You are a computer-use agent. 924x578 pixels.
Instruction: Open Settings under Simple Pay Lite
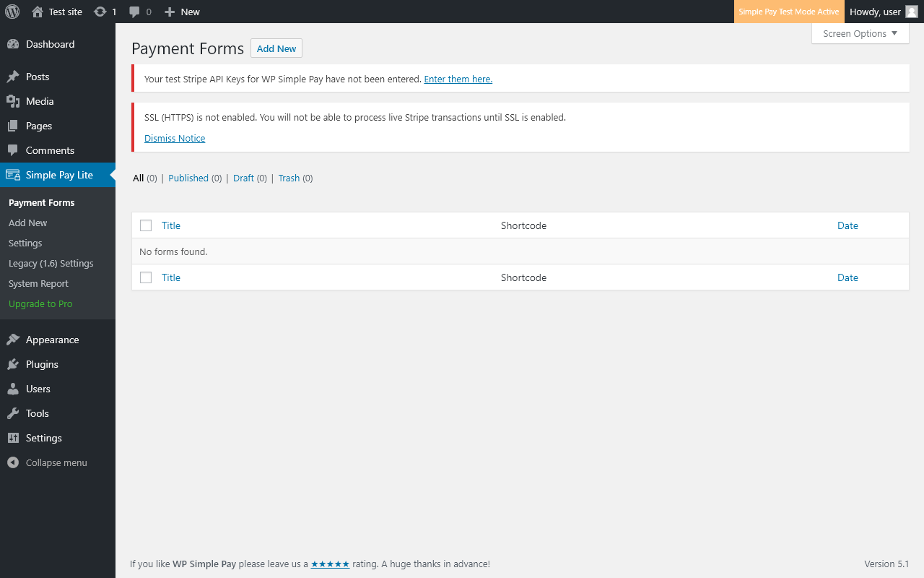(25, 243)
